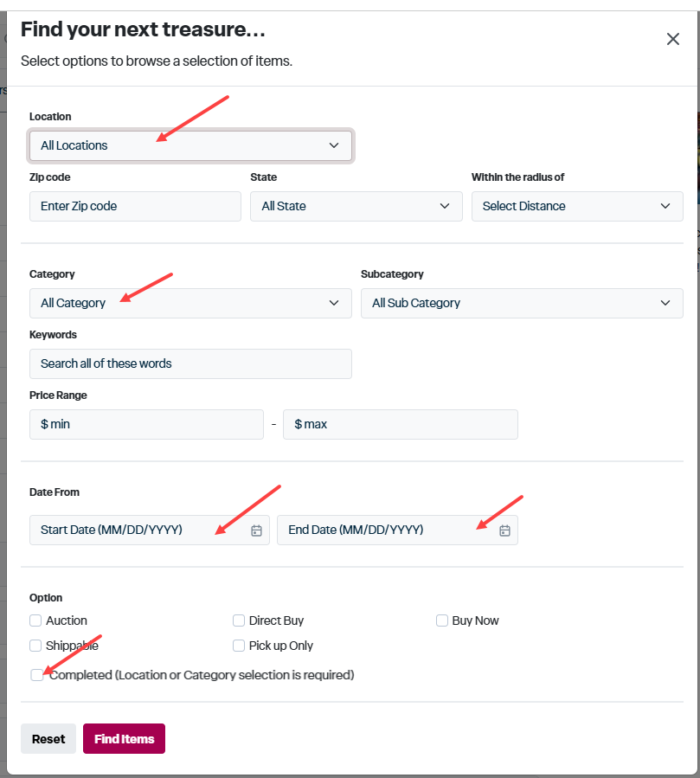Click the End Date calendar icon

[504, 530]
